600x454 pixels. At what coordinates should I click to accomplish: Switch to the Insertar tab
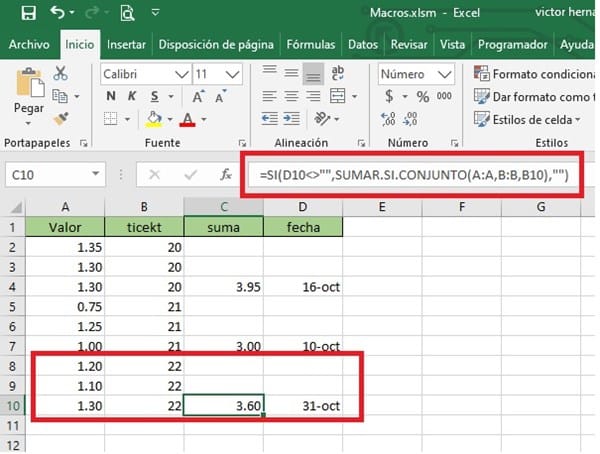click(x=126, y=44)
